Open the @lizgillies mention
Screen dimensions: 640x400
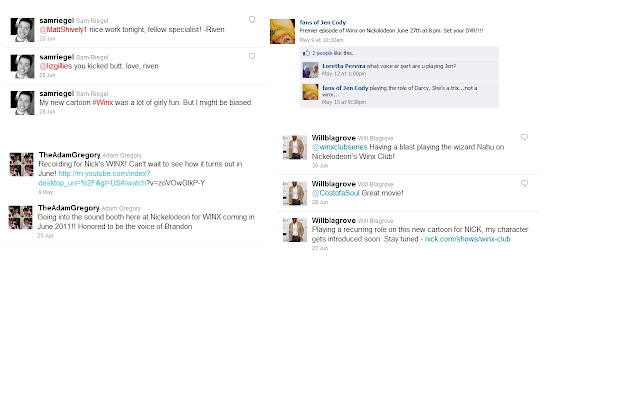tap(56, 66)
